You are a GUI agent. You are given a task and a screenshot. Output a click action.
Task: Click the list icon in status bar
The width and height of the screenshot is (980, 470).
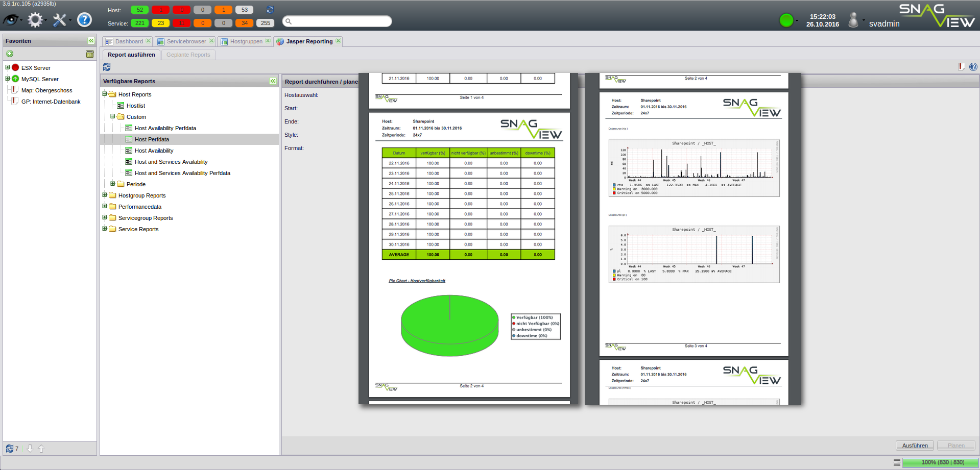(x=897, y=462)
